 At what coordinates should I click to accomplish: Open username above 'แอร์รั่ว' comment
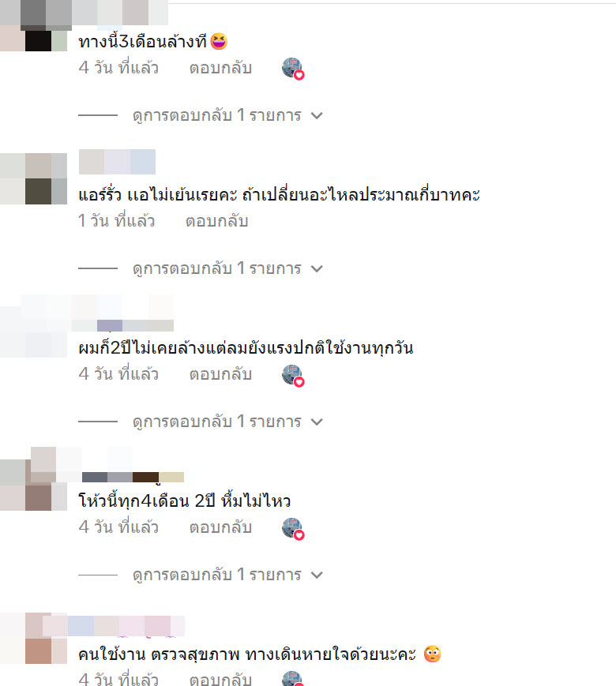tap(117, 162)
